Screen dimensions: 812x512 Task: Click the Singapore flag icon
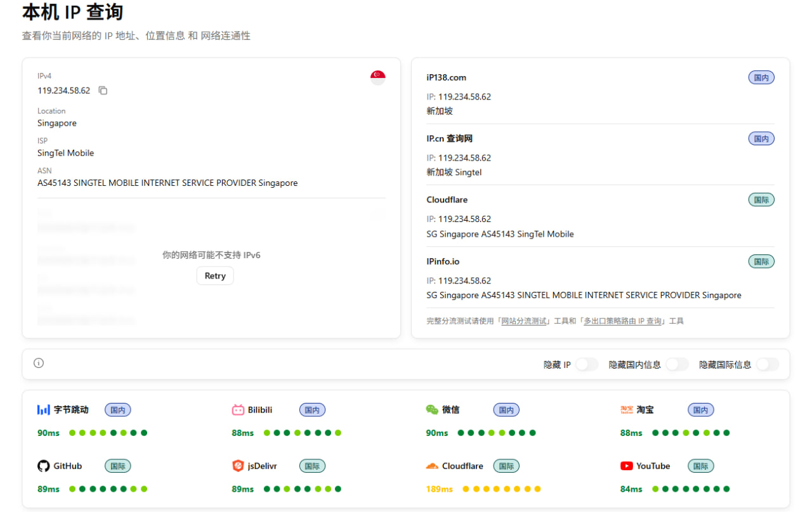click(x=377, y=77)
